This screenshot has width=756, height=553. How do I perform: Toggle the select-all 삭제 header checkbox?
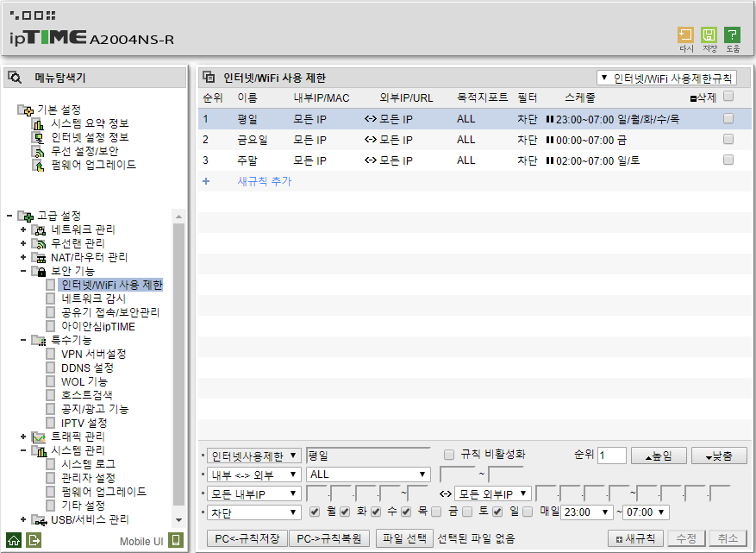728,97
